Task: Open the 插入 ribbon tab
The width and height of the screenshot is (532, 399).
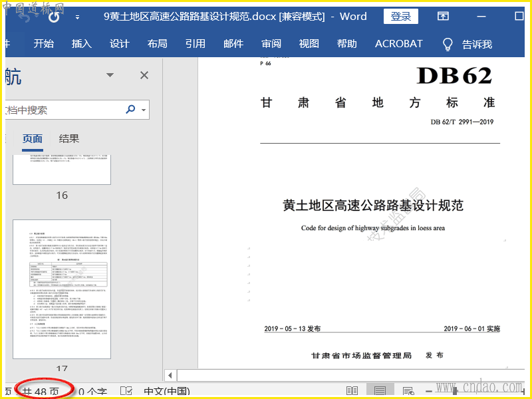Action: (81, 43)
